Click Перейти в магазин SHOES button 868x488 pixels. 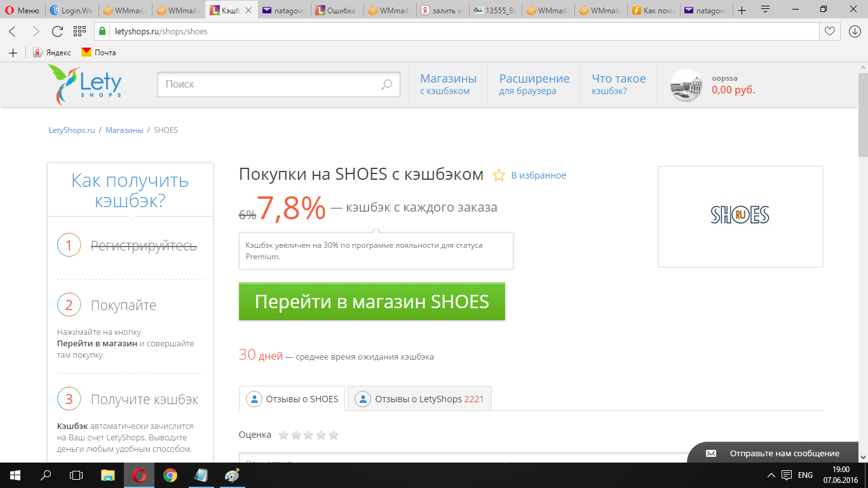tap(372, 301)
